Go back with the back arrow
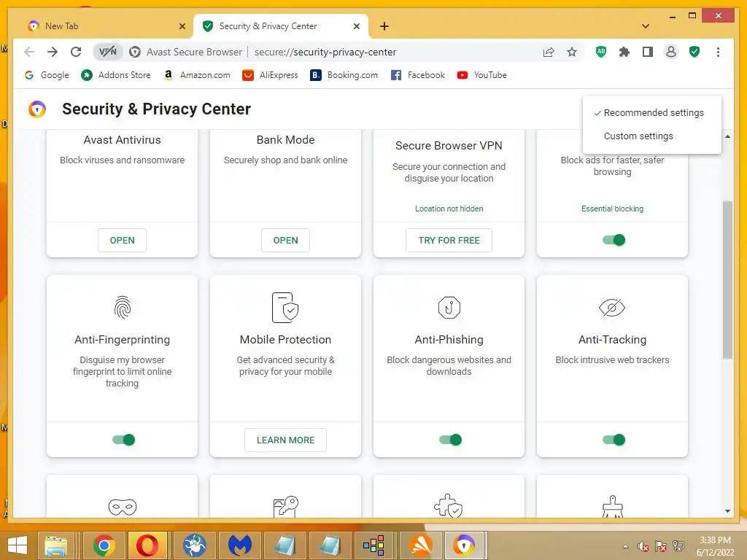This screenshot has height=560, width=747. (x=29, y=52)
